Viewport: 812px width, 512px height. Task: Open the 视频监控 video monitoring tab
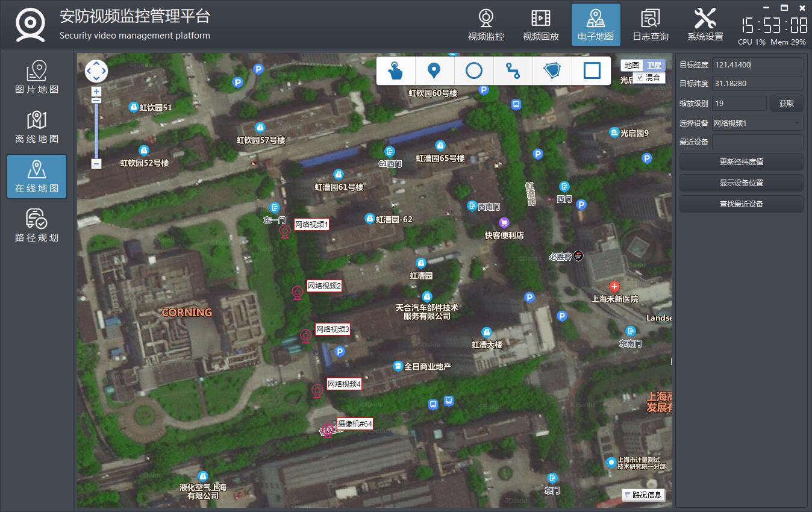(x=486, y=25)
